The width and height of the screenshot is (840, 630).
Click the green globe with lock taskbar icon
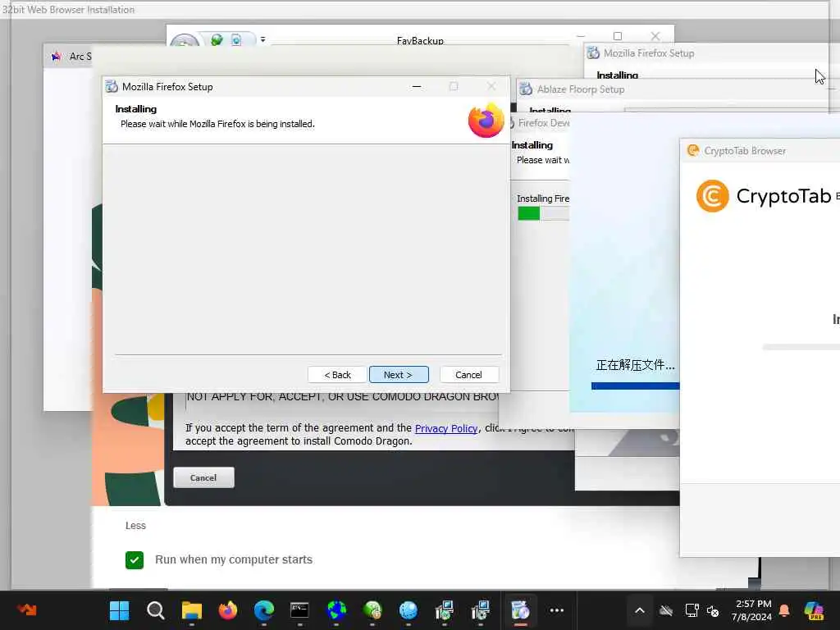tap(372, 610)
